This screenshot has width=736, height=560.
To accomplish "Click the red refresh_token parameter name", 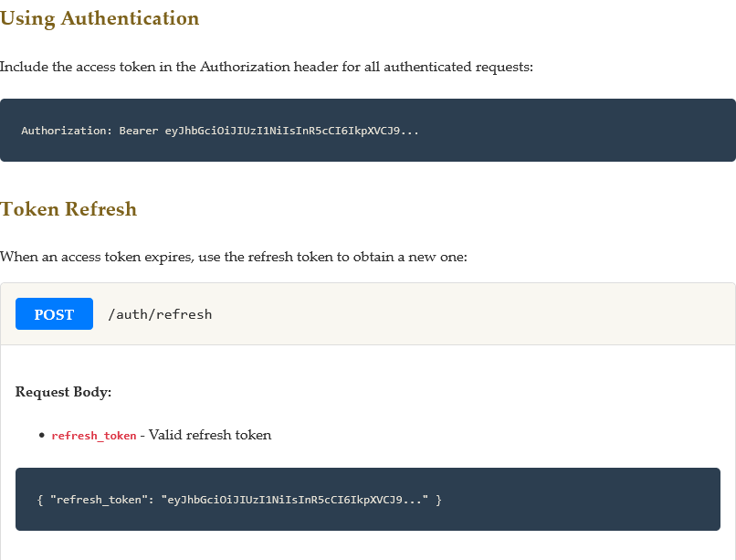I will point(94,436).
